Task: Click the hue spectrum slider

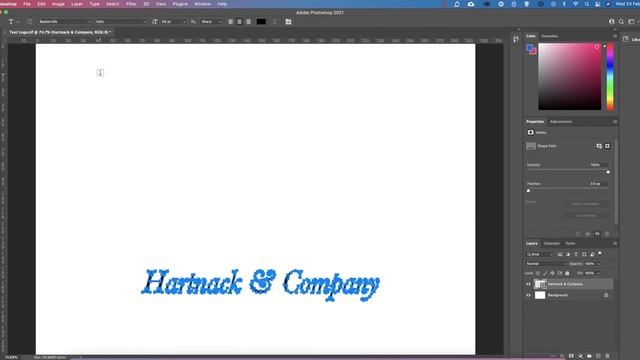Action: [x=610, y=77]
